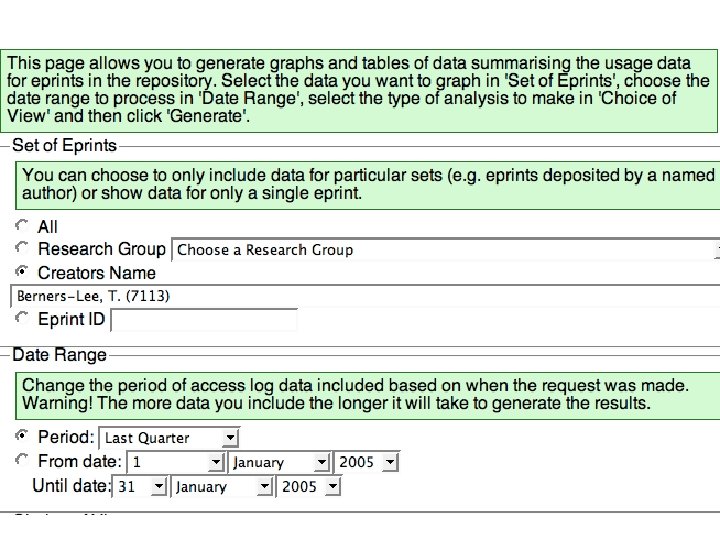Open the From date month dropdown
720x540 pixels.
(x=280, y=462)
